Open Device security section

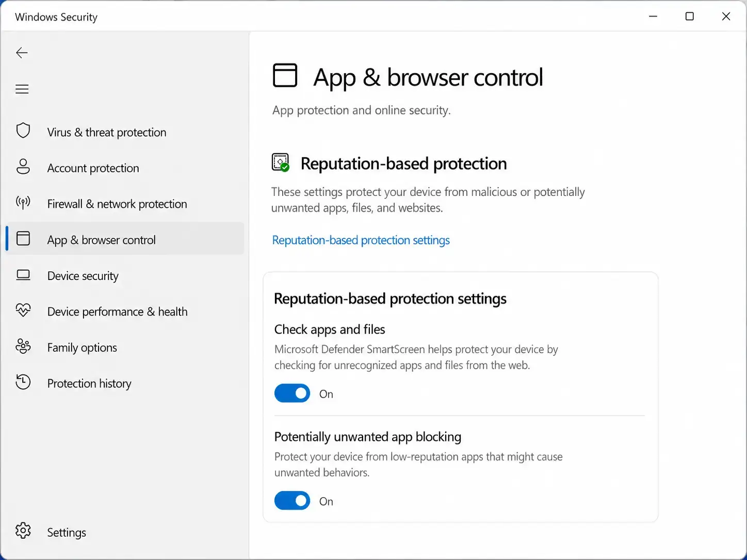tap(83, 276)
